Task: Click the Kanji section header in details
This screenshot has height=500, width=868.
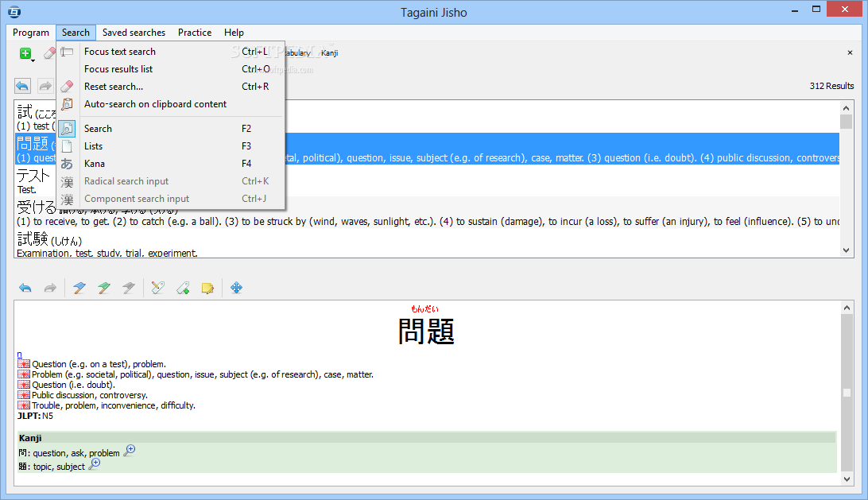Action: point(427,438)
